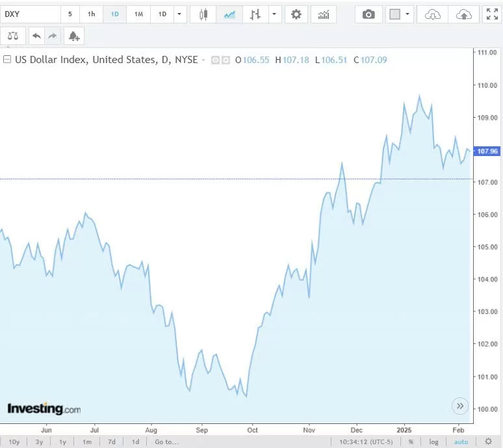This screenshot has width=503, height=448.
Task: Undo the last chart action
Action: point(36,36)
